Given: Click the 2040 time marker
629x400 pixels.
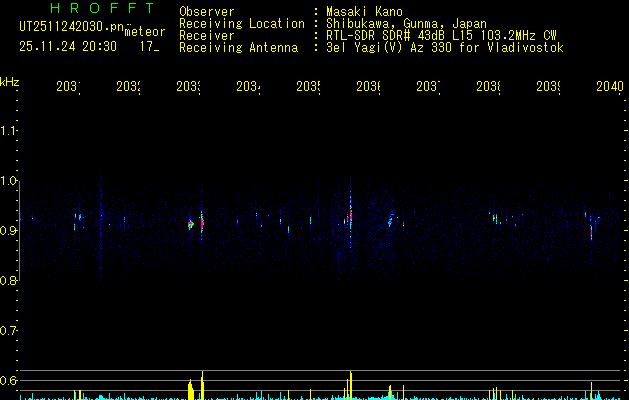Looking at the screenshot, I should click(x=610, y=87).
